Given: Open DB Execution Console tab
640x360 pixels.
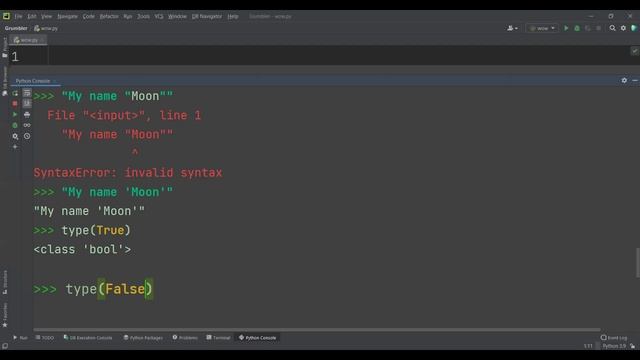Looking at the screenshot, I should [88, 338].
